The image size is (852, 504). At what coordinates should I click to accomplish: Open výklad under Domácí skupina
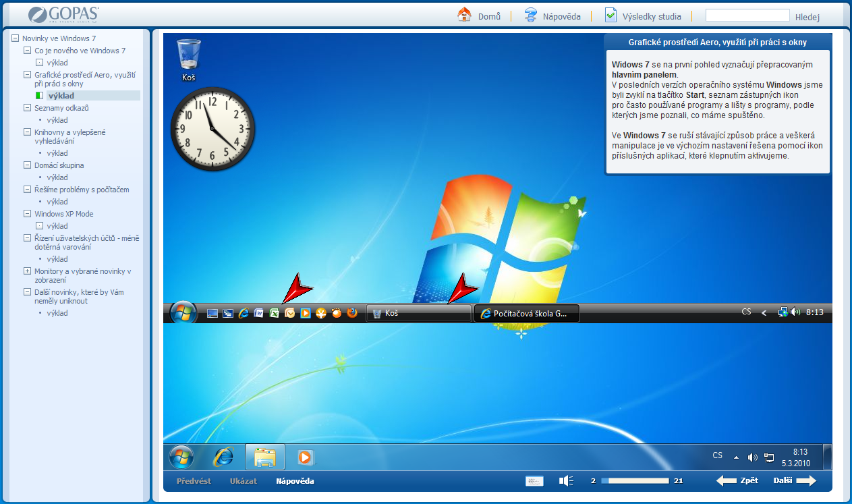57,177
